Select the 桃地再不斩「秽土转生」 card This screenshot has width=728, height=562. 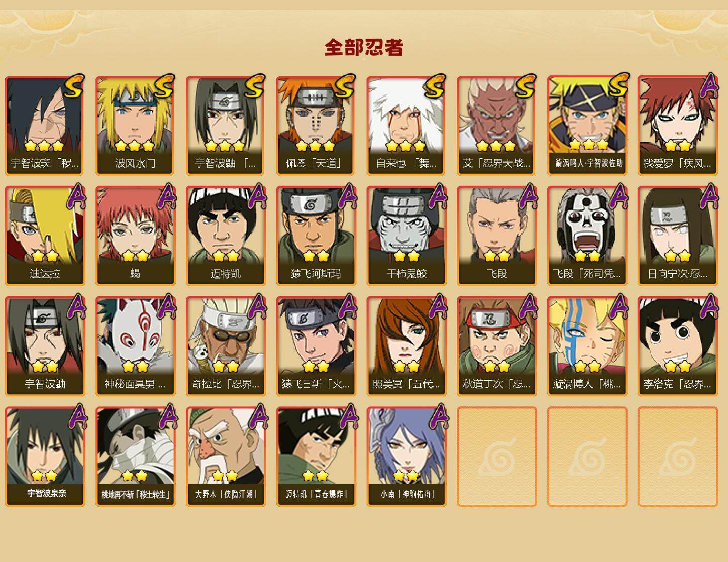[x=135, y=457]
